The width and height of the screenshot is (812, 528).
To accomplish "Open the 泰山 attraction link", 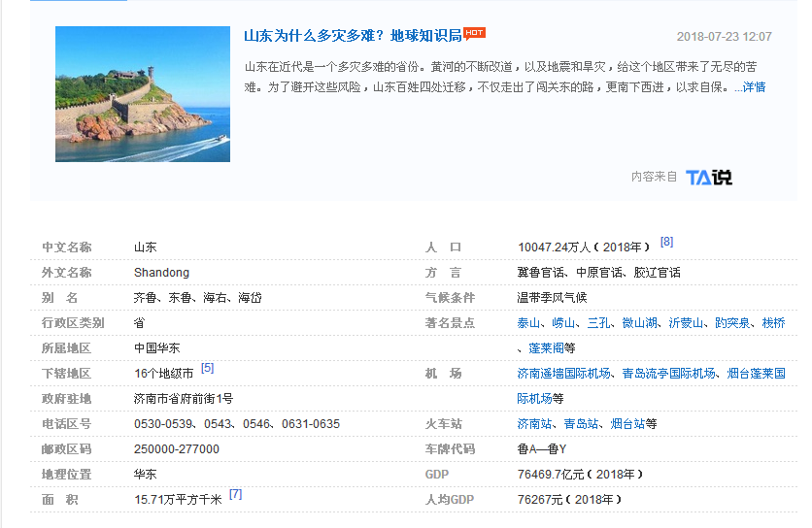I will 528,323.
